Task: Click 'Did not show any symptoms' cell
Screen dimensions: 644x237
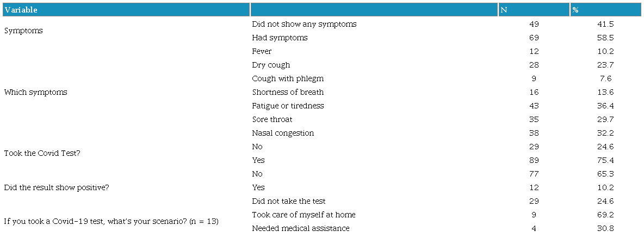Action: coord(304,24)
